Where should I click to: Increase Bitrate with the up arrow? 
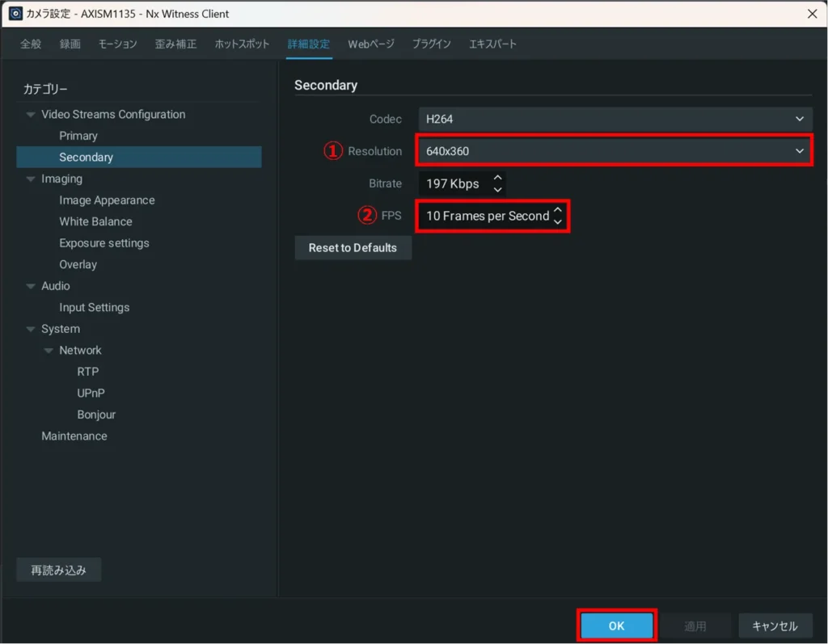click(498, 178)
